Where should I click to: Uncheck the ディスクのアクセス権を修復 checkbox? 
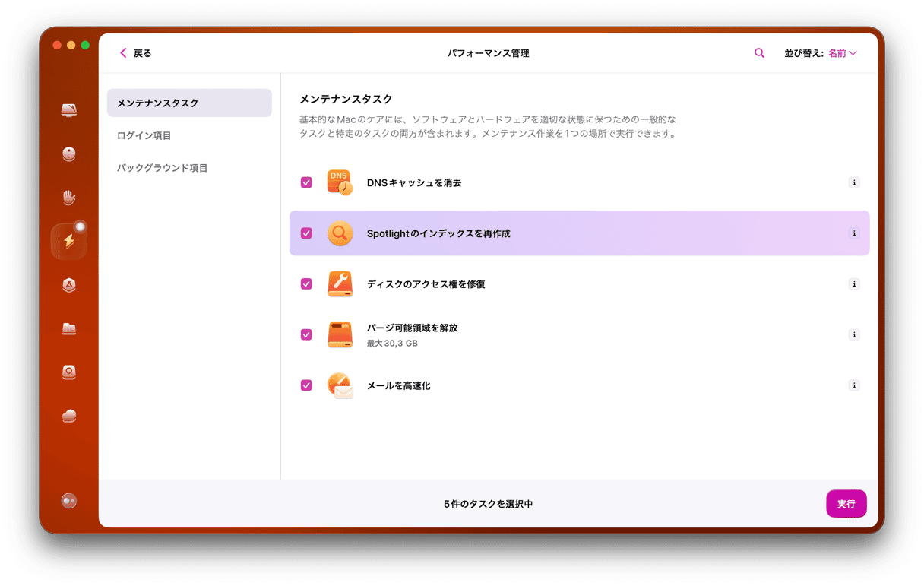coord(306,283)
